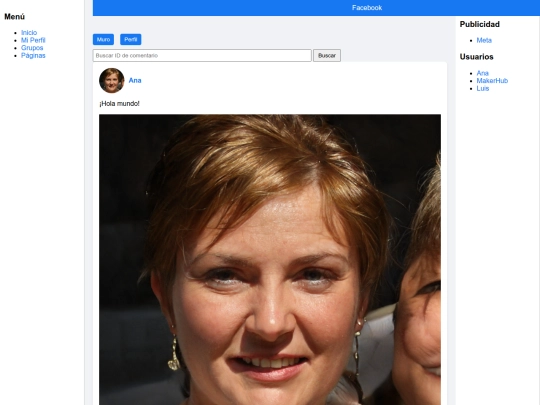Select Ana in the Usuarios list
The width and height of the screenshot is (540, 405).
(x=482, y=73)
